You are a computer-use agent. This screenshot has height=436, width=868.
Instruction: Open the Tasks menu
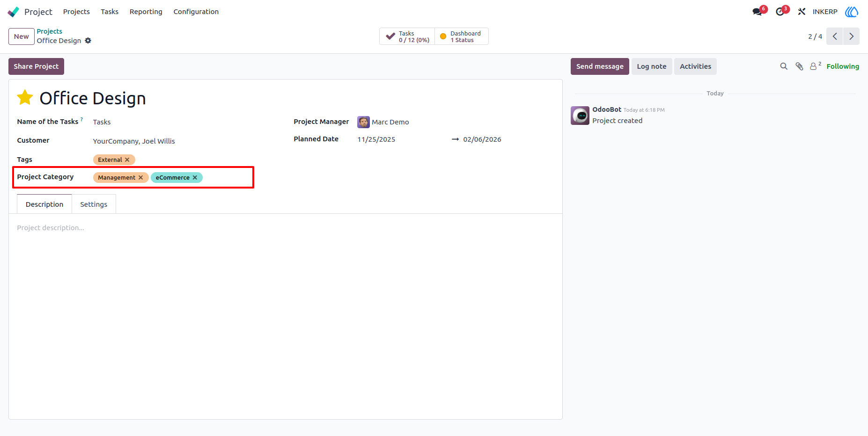pos(110,12)
